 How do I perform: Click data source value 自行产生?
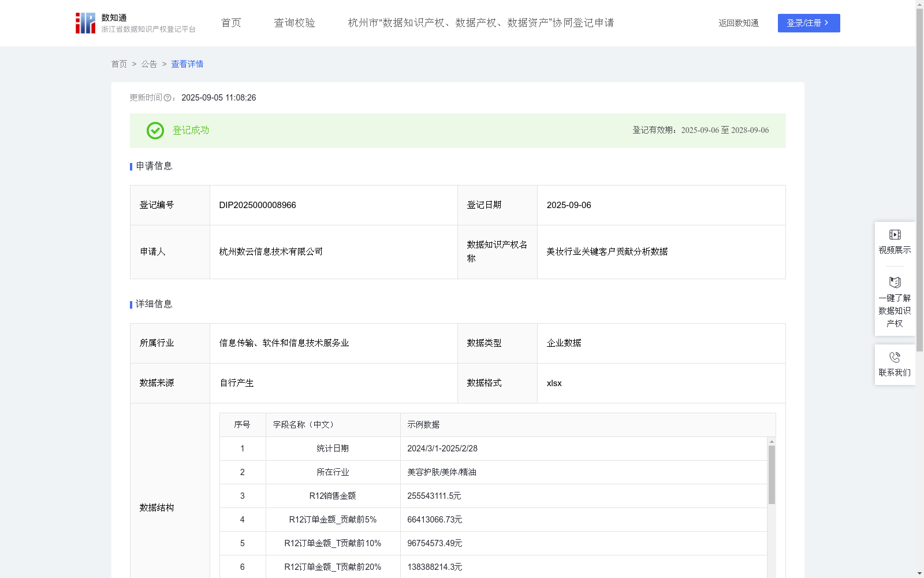coord(236,383)
